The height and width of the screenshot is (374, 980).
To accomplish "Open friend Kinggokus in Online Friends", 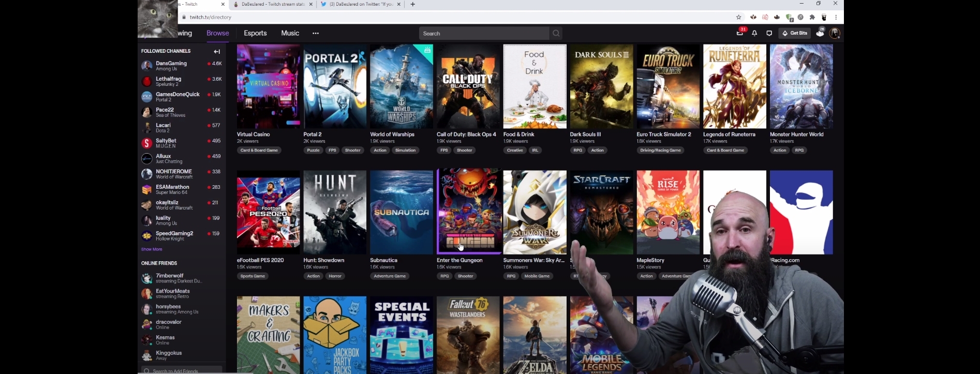I will pos(182,355).
